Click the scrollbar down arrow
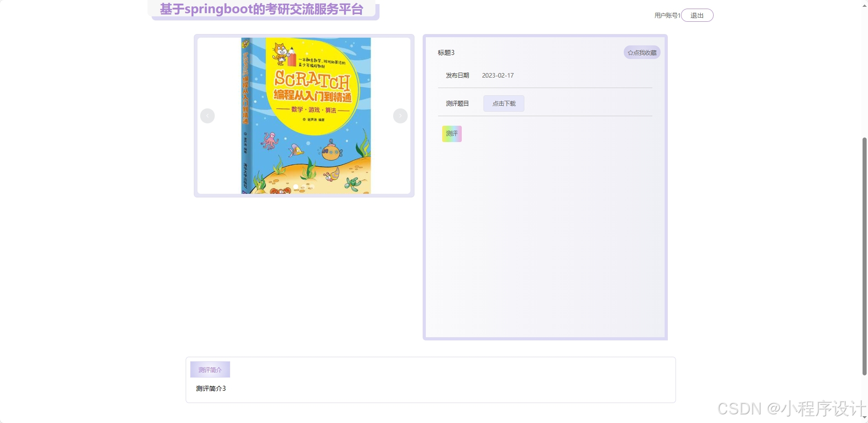 click(864, 417)
